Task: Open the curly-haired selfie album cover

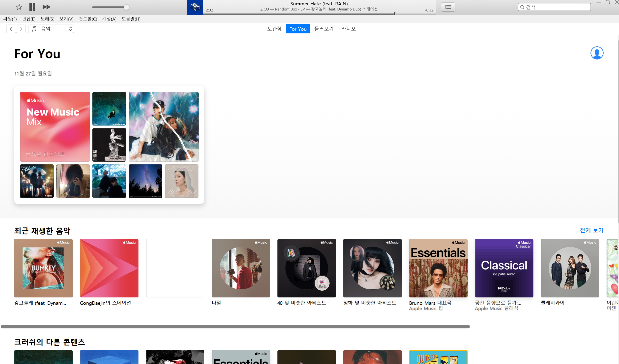Action: point(73,181)
